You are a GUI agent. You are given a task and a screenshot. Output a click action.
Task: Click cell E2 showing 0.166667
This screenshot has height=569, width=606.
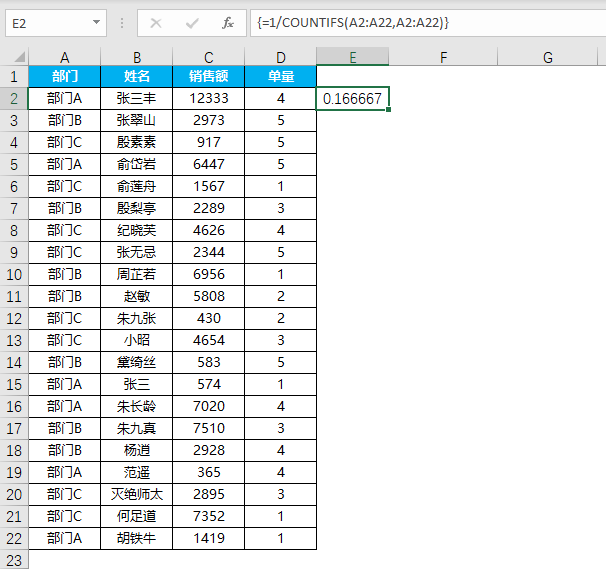tap(352, 99)
